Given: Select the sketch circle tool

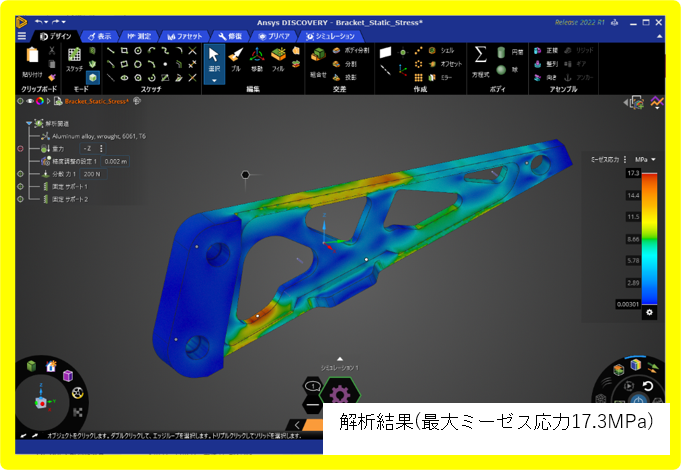Looking at the screenshot, I should coord(138,50).
